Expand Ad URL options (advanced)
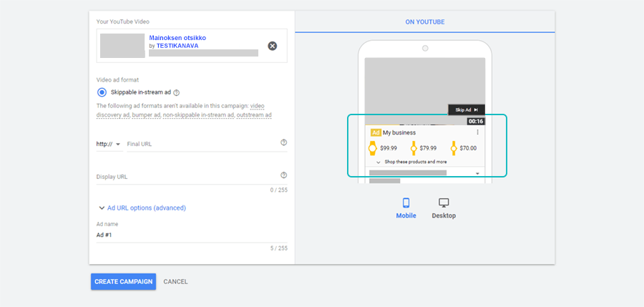Screen dimensions: 644x307 (142, 208)
